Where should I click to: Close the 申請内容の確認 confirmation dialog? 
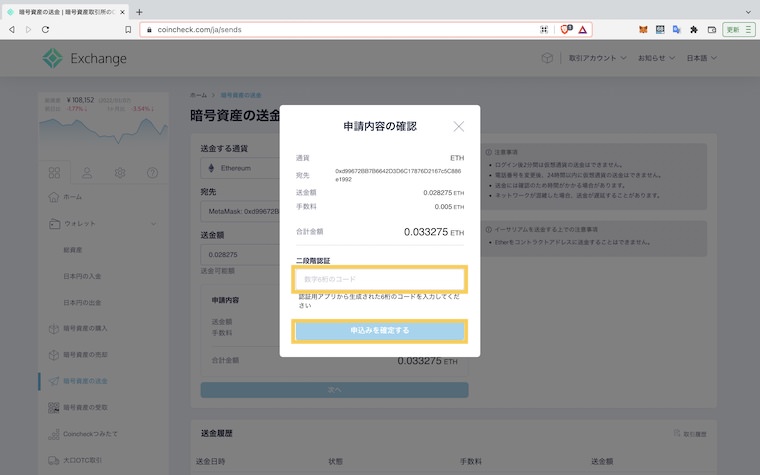(x=458, y=127)
